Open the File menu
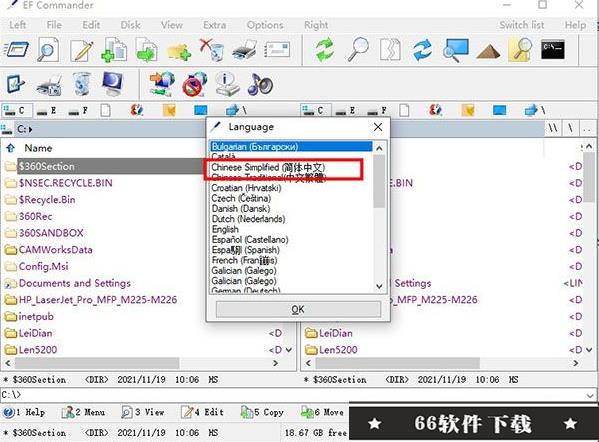The width and height of the screenshot is (599, 442). (x=54, y=25)
